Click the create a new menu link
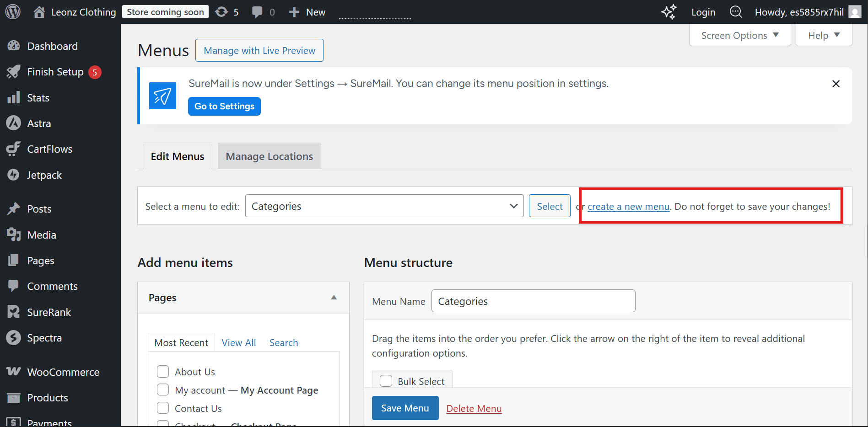Viewport: 868px width, 427px height. [x=628, y=206]
